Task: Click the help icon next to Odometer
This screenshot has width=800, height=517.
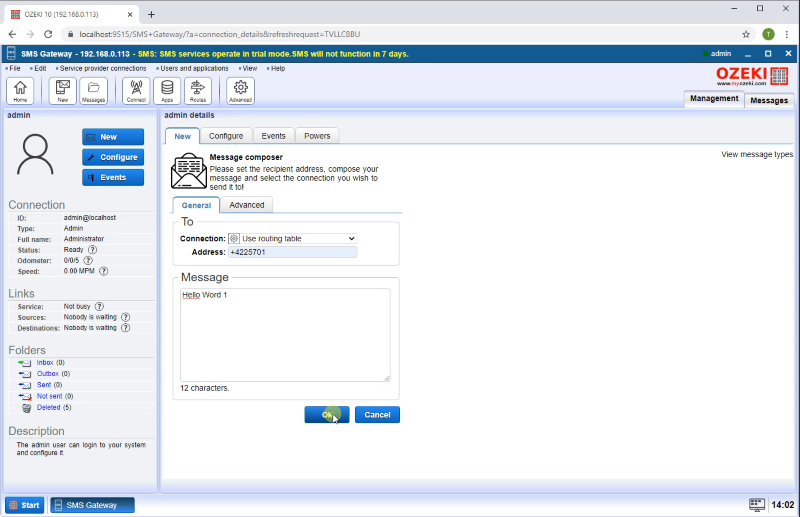Action: [88, 260]
